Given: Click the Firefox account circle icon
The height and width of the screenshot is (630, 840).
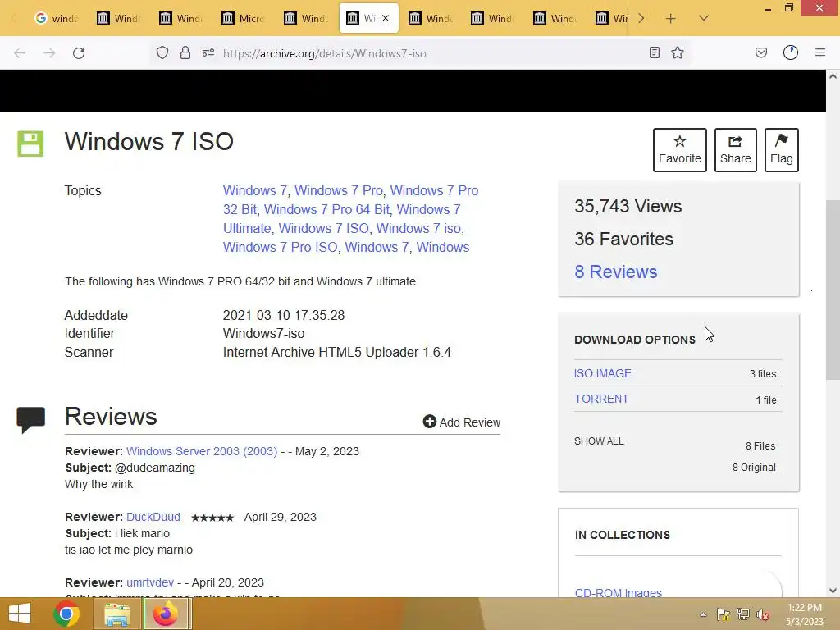Looking at the screenshot, I should [x=791, y=52].
